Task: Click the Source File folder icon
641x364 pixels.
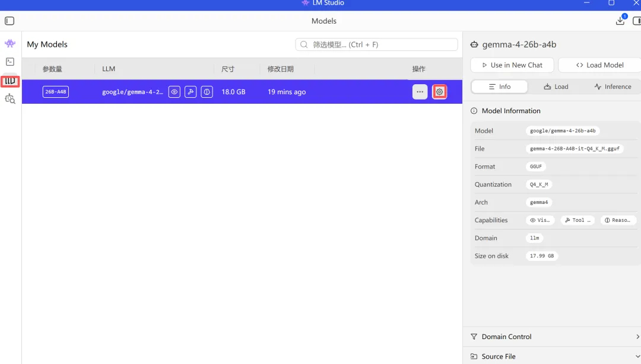Action: point(474,356)
